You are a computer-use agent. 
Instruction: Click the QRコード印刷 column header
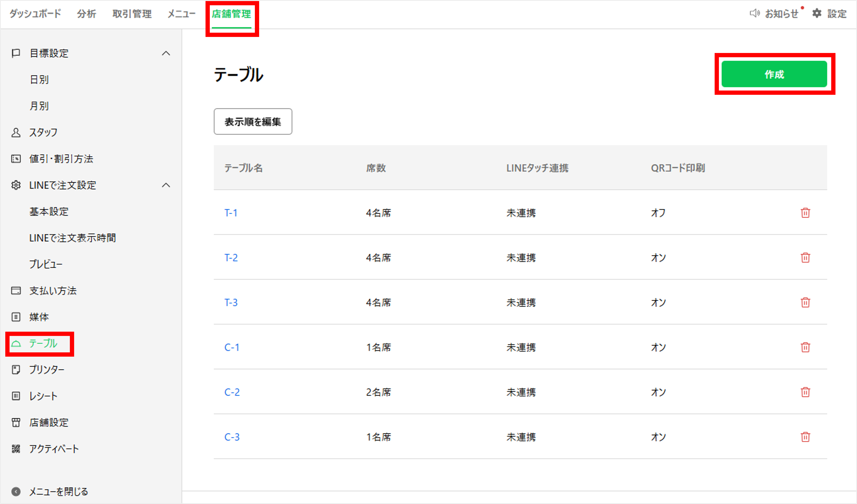pos(678,168)
